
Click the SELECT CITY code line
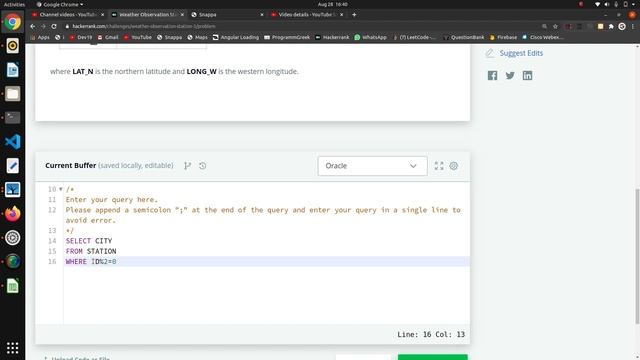[x=89, y=241]
